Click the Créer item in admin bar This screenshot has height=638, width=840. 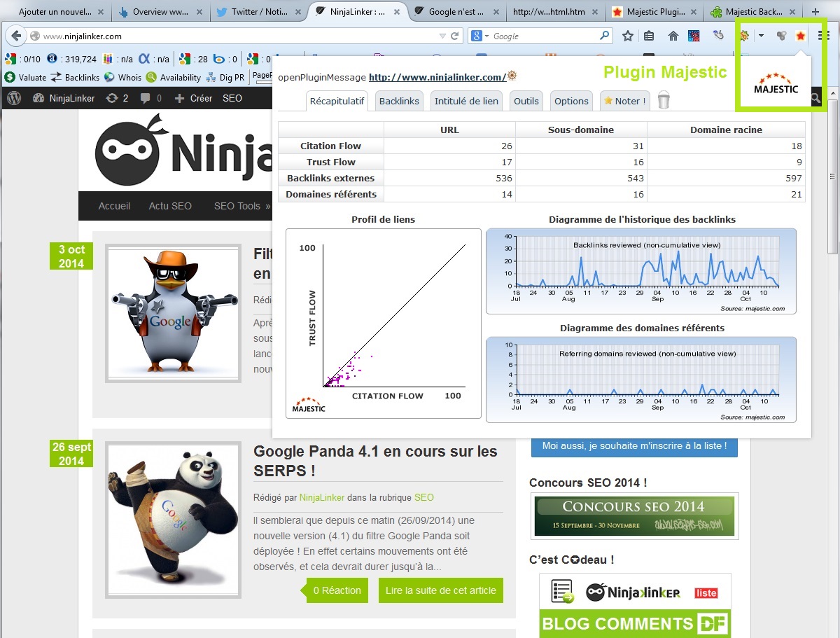tap(193, 99)
